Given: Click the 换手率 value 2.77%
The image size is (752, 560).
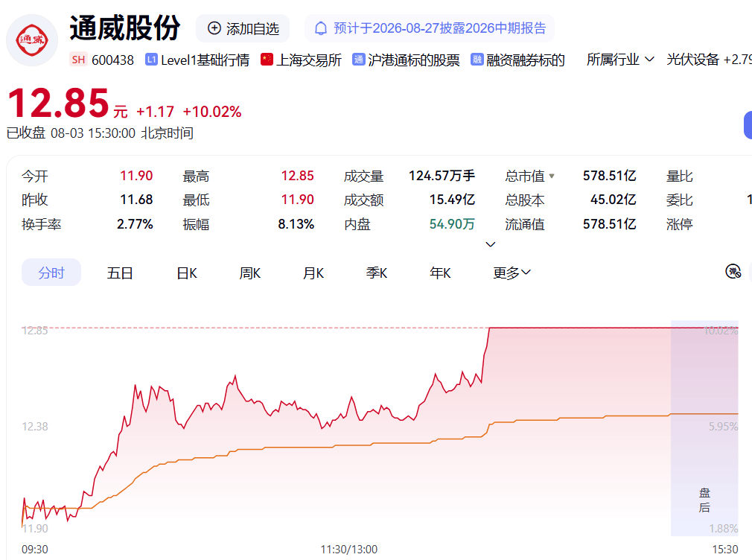Looking at the screenshot, I should coord(135,224).
